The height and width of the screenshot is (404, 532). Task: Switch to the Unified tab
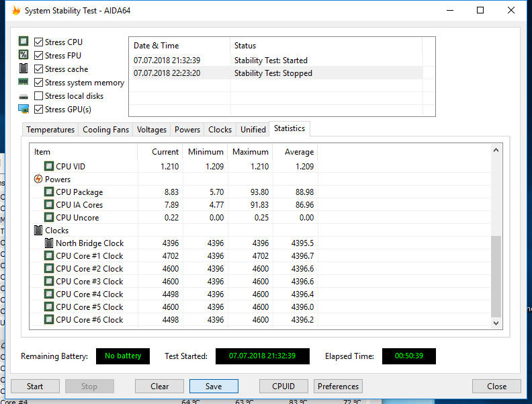tap(253, 130)
